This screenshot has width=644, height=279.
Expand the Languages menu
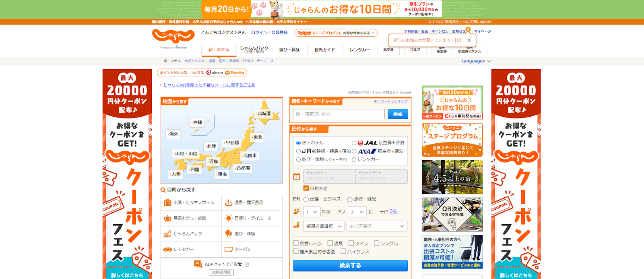tap(476, 61)
